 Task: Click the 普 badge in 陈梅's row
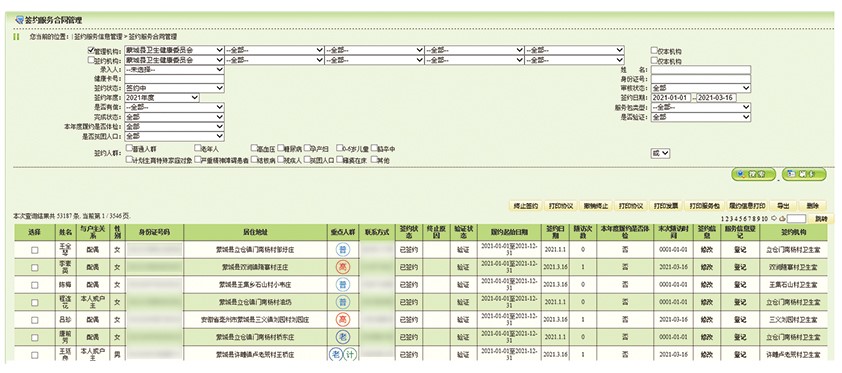coord(343,284)
